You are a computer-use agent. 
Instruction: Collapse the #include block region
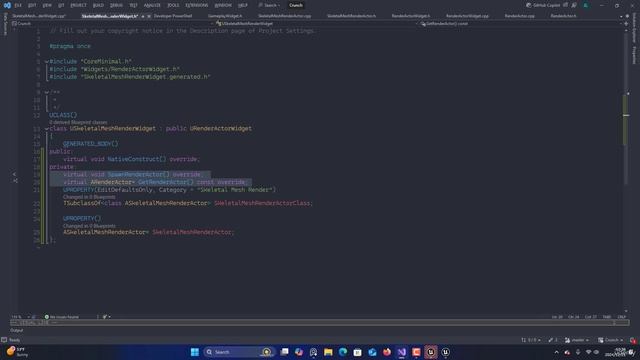point(47,61)
